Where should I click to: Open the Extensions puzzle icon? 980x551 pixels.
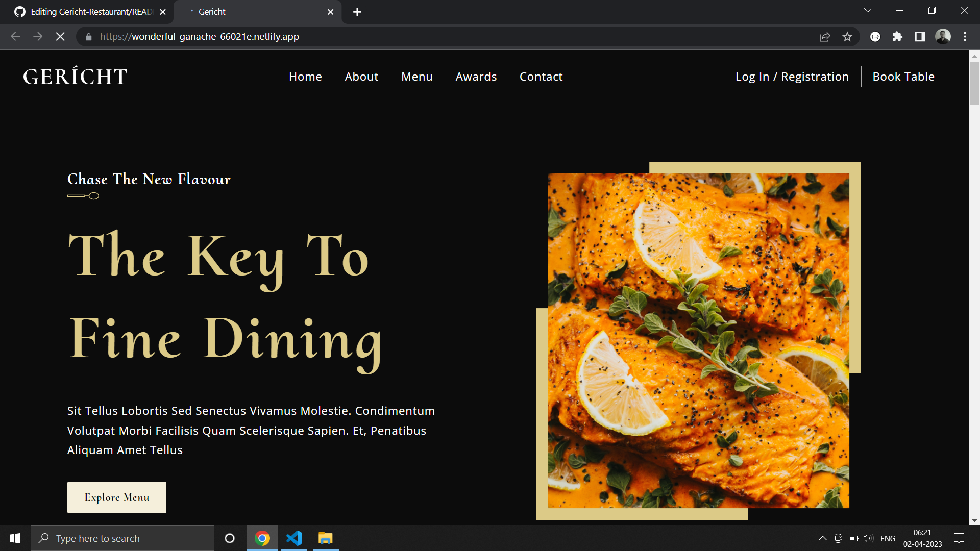click(897, 37)
